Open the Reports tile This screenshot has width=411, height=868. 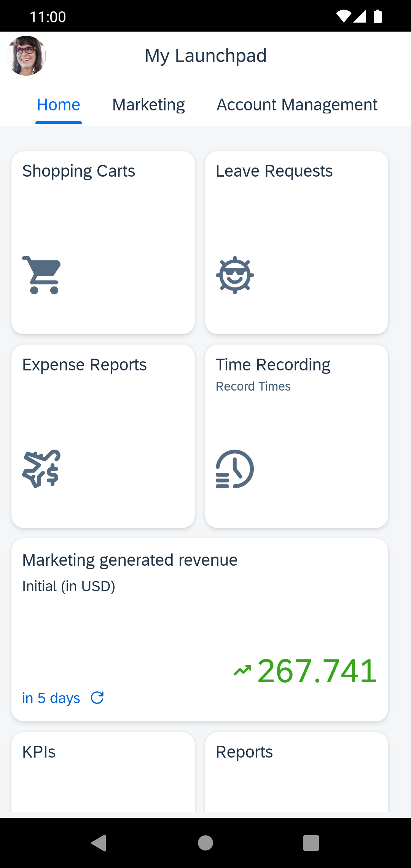pyautogui.click(x=296, y=772)
